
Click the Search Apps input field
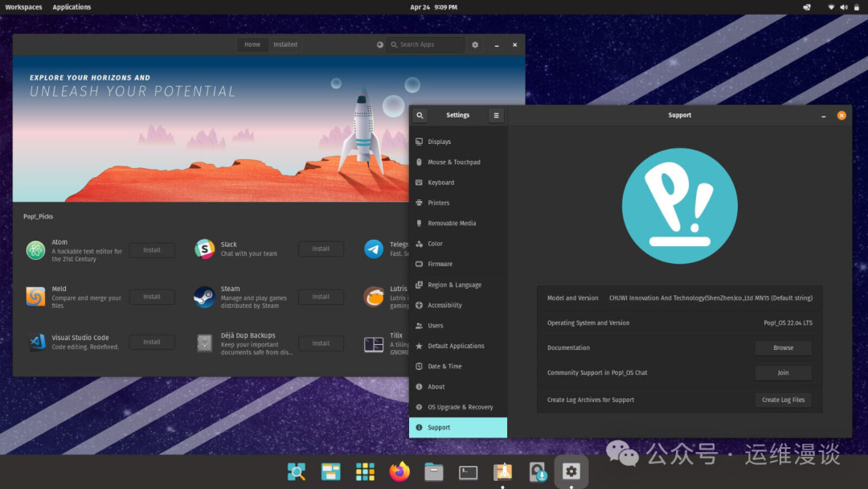pos(424,44)
